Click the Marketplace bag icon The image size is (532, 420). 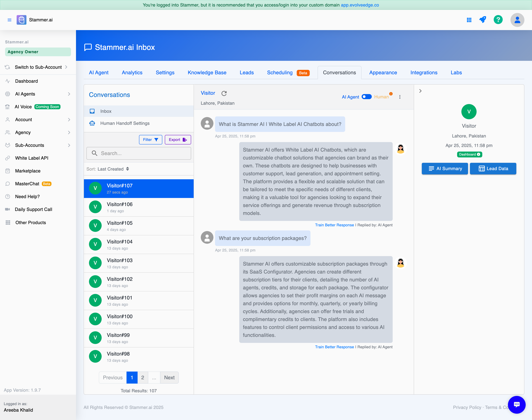coord(8,171)
